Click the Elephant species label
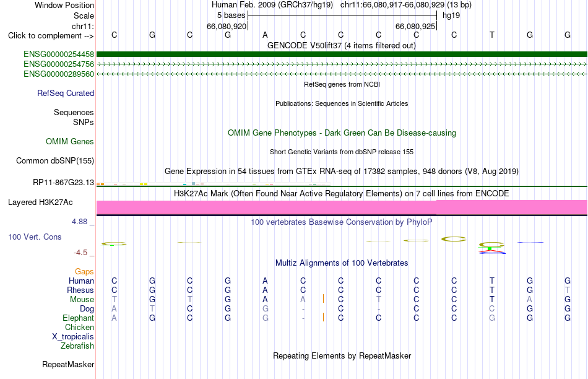 click(x=79, y=318)
